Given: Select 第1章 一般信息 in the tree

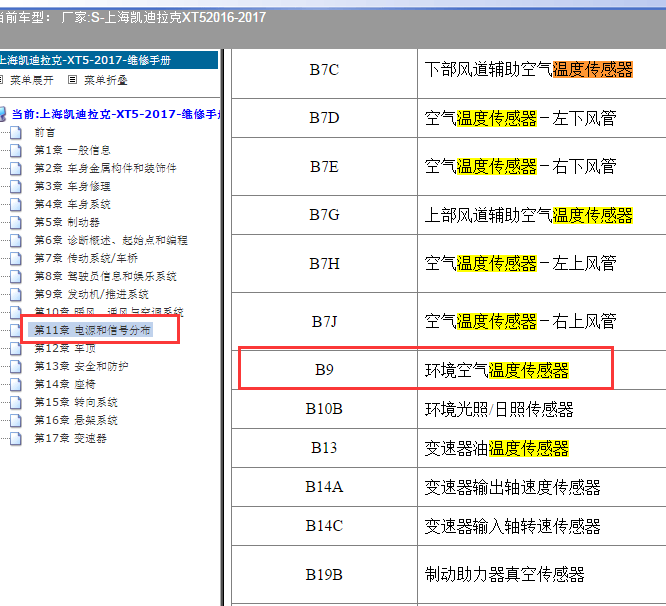Looking at the screenshot, I should (72, 150).
